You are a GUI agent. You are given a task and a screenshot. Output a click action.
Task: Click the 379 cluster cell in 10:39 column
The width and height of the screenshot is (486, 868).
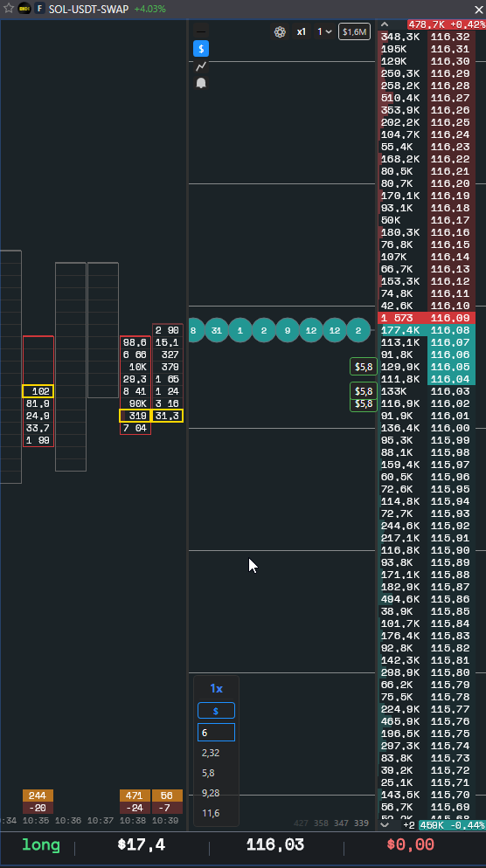tap(167, 367)
